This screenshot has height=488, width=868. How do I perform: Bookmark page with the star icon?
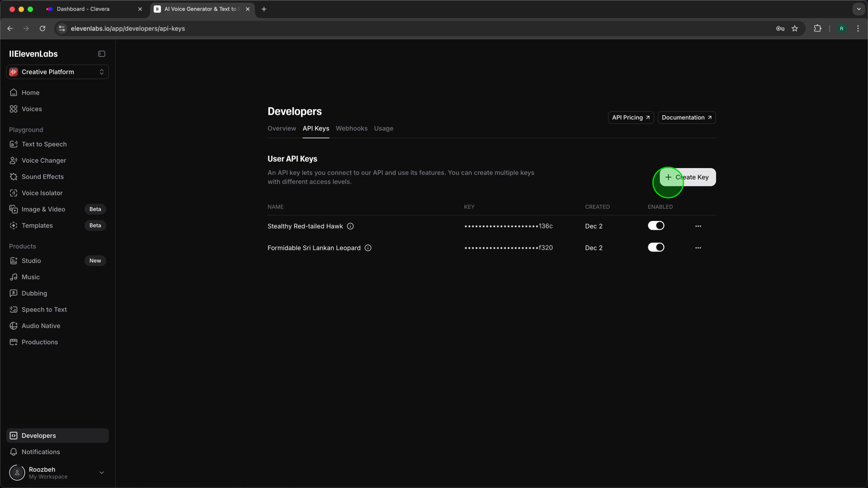pos(795,28)
